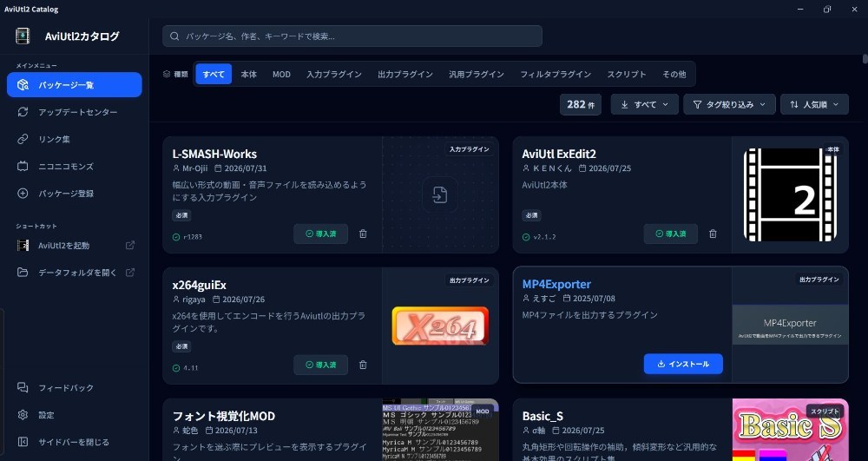Select the 入力プラグイン category tab
Image resolution: width=868 pixels, height=461 pixels.
coord(334,74)
